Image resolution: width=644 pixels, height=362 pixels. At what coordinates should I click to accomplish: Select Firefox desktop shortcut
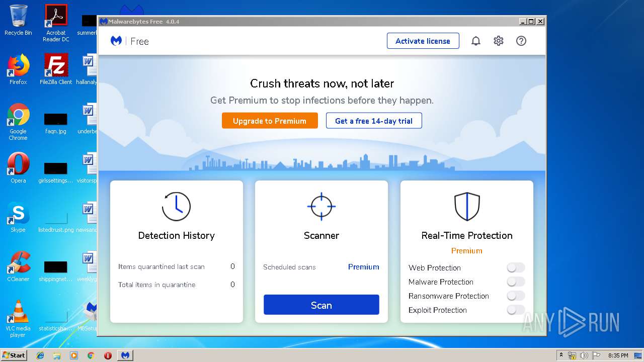click(x=18, y=70)
